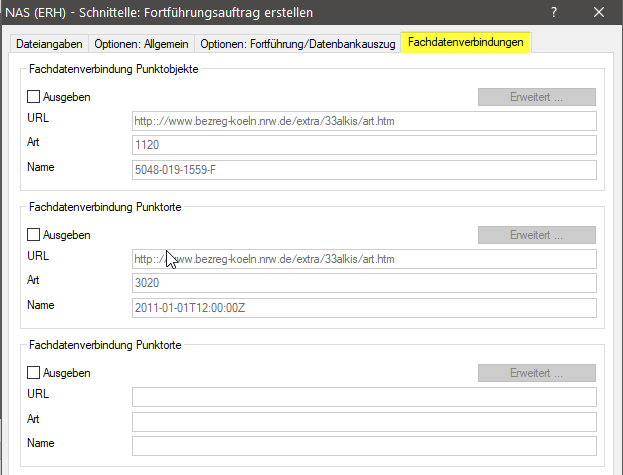
Task: Focus the Art field containing 1120
Action: (364, 145)
